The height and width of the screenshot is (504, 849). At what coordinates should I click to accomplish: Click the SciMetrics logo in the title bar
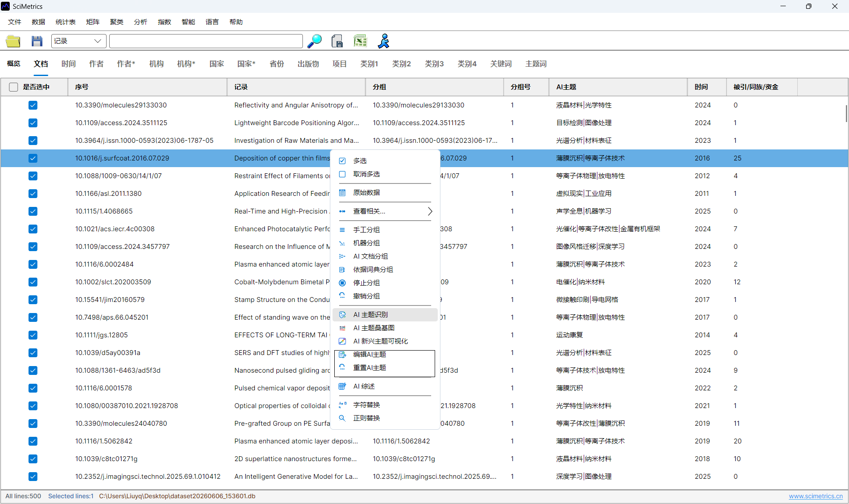tap(5, 6)
